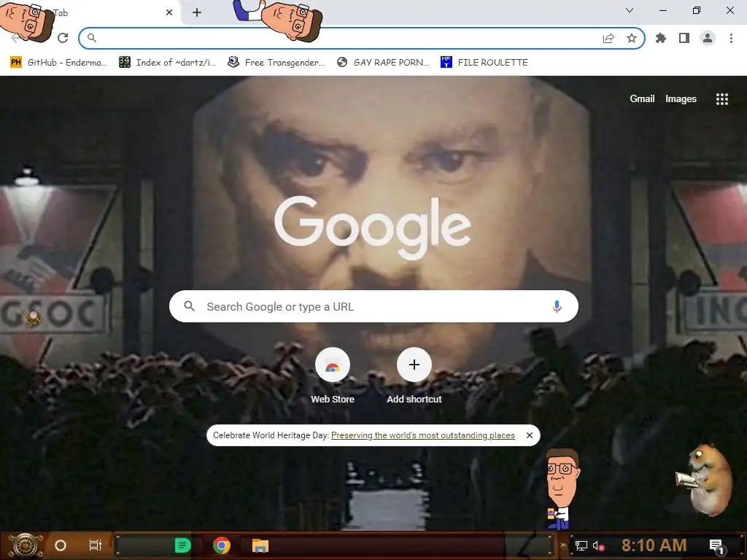
Task: Click the search magnifier in the Google box
Action: click(189, 306)
